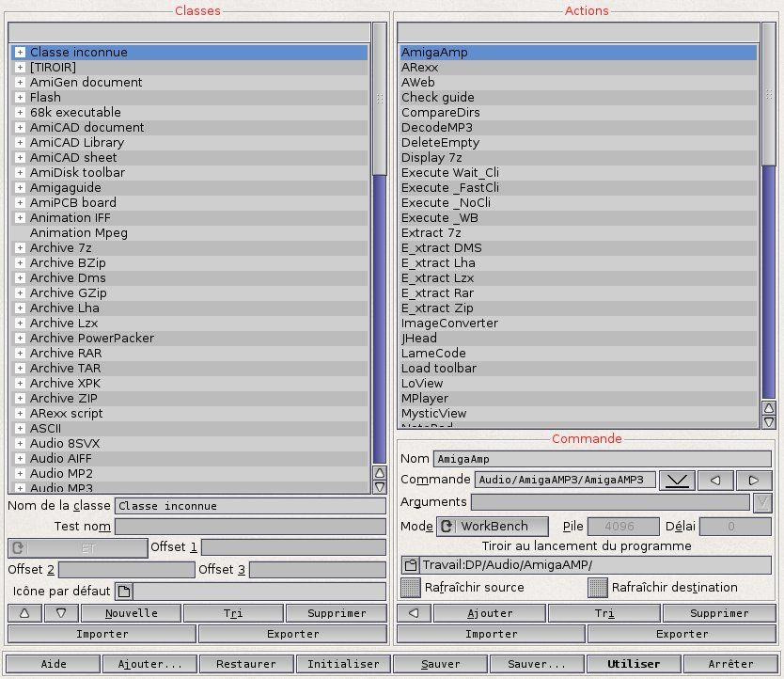
Task: Expand the Archive 7z node
Action: [x=20, y=247]
